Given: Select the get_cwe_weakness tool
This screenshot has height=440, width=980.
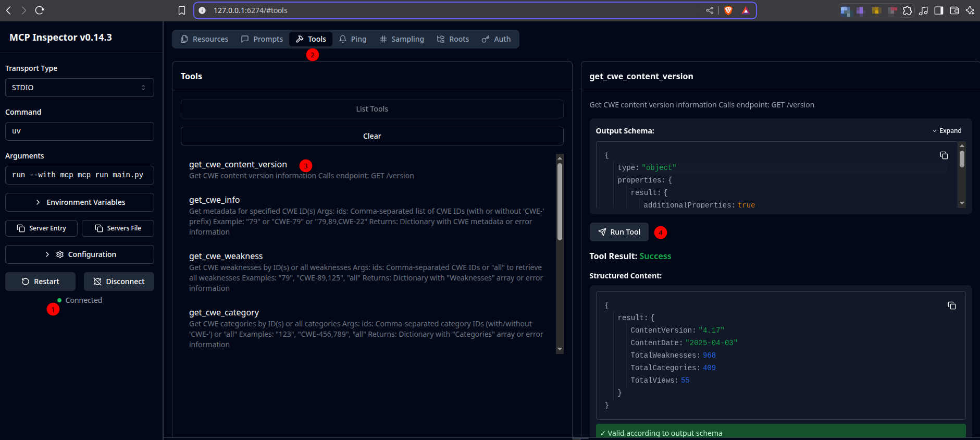Looking at the screenshot, I should pyautogui.click(x=226, y=256).
